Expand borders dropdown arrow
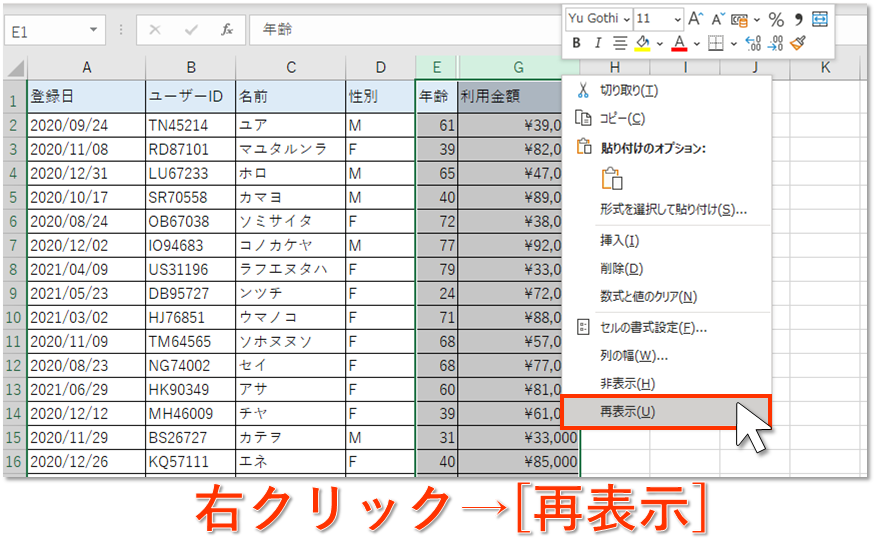This screenshot has height=548, width=876. (x=734, y=44)
